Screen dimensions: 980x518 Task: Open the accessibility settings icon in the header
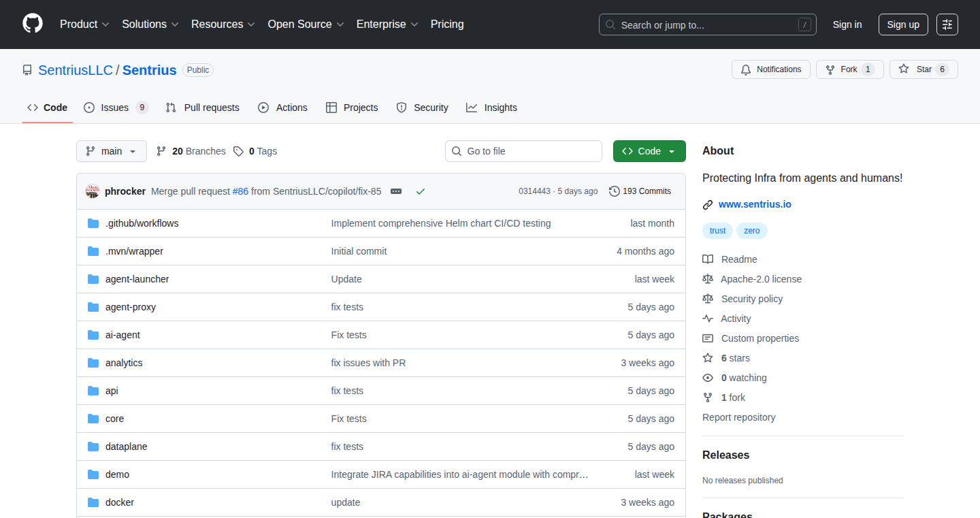coord(947,25)
